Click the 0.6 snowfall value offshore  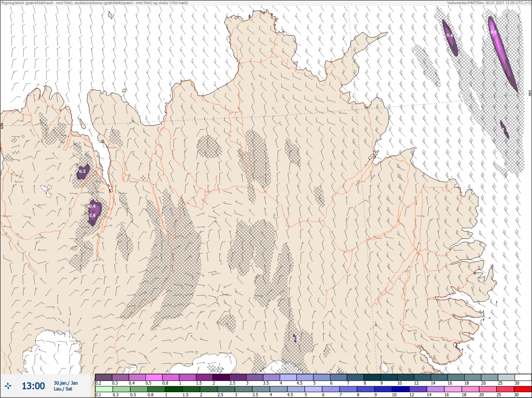pyautogui.click(x=494, y=32)
